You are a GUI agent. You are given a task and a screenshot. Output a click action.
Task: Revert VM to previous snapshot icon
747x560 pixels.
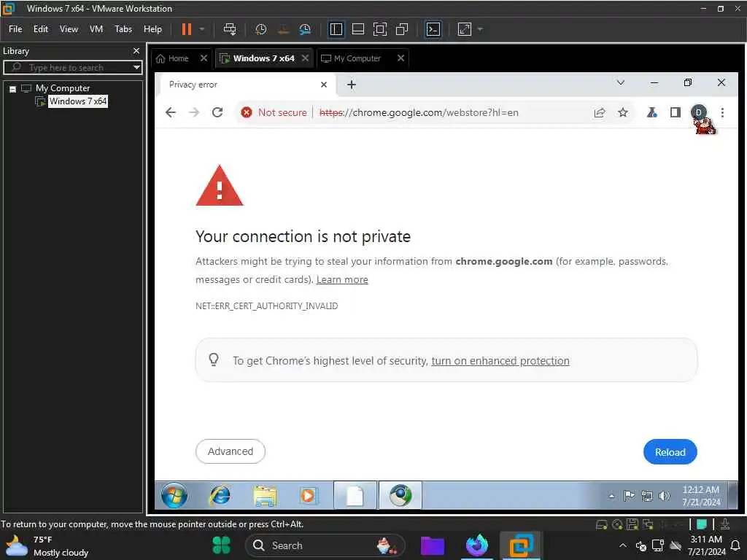[x=283, y=29]
